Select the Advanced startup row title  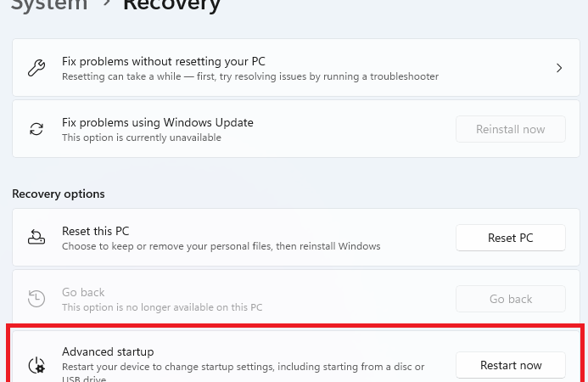108,352
